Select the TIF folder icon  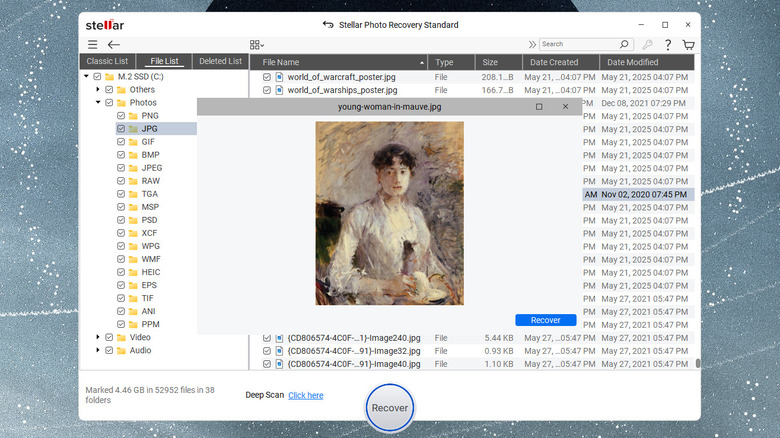tap(133, 298)
